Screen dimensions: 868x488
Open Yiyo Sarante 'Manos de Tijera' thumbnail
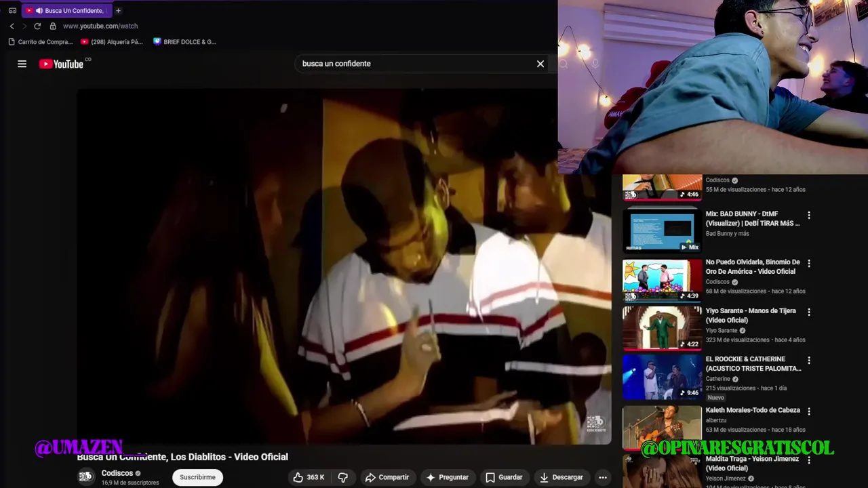coord(662,328)
